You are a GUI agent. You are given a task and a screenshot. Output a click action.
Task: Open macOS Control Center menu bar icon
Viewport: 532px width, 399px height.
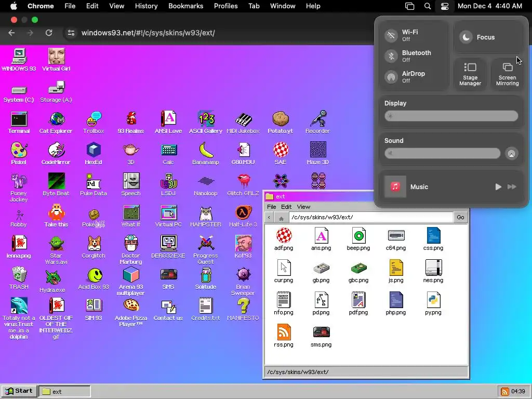[x=445, y=6]
